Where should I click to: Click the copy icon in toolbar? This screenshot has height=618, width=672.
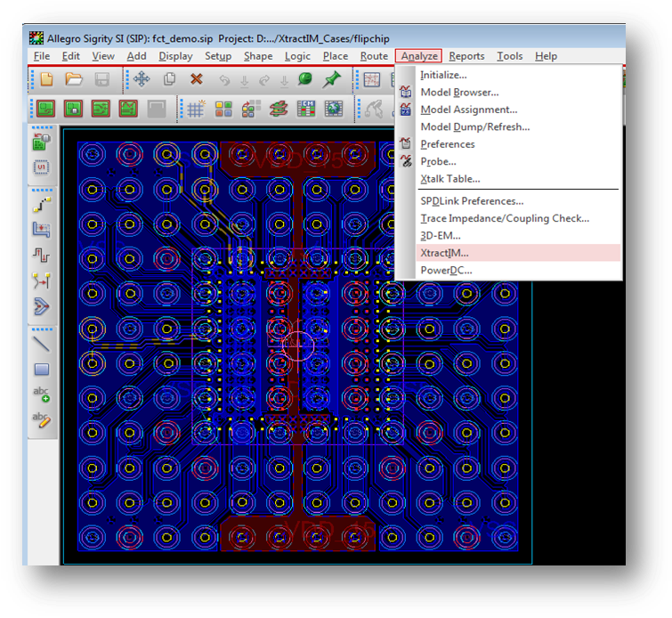pyautogui.click(x=169, y=79)
